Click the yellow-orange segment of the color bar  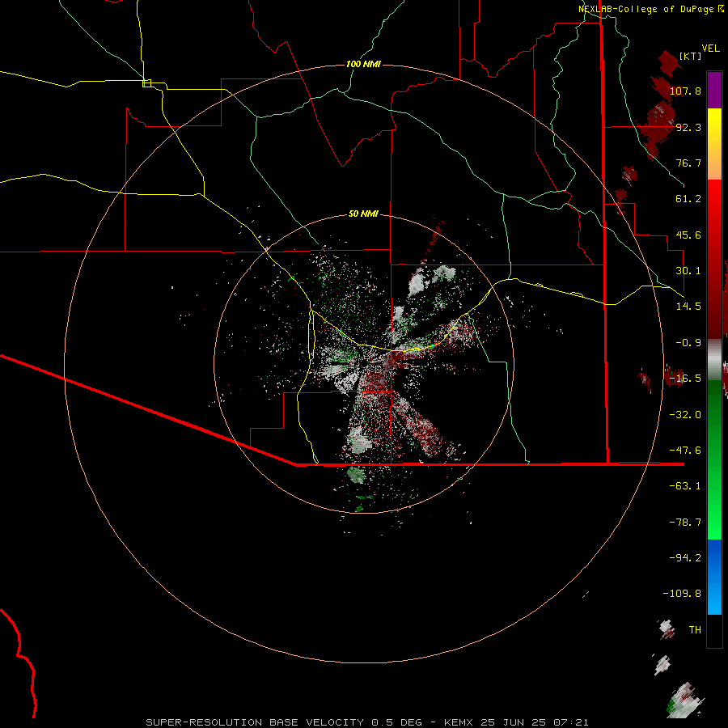point(714,144)
